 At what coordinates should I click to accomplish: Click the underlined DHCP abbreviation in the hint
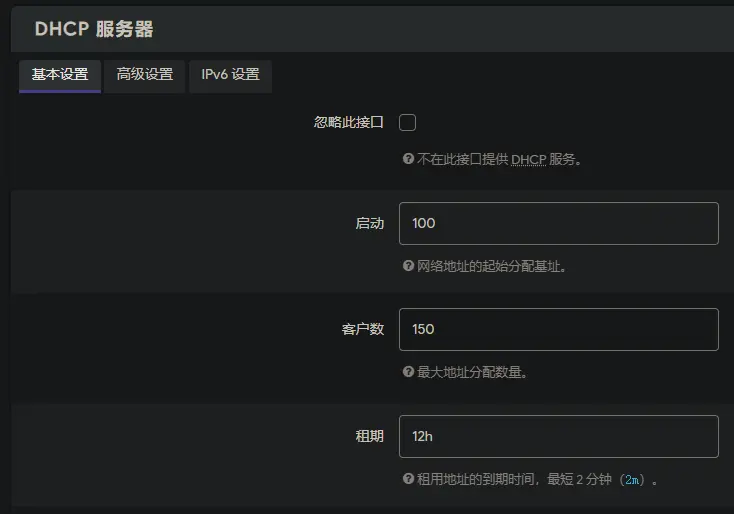click(x=528, y=159)
